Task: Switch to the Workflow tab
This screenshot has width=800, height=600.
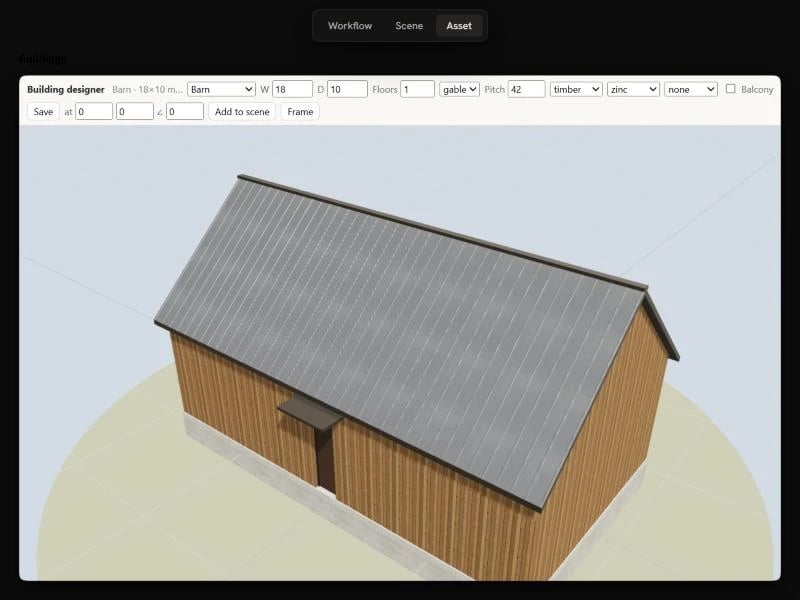Action: click(349, 26)
